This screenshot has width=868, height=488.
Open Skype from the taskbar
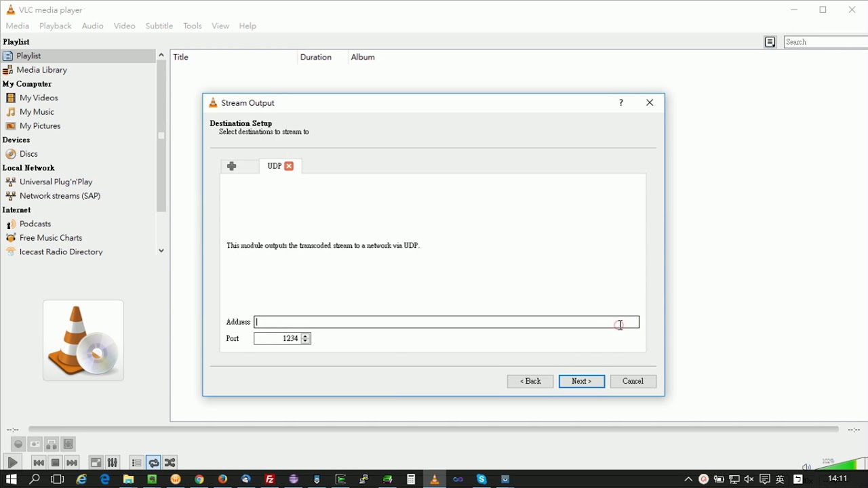tap(481, 479)
